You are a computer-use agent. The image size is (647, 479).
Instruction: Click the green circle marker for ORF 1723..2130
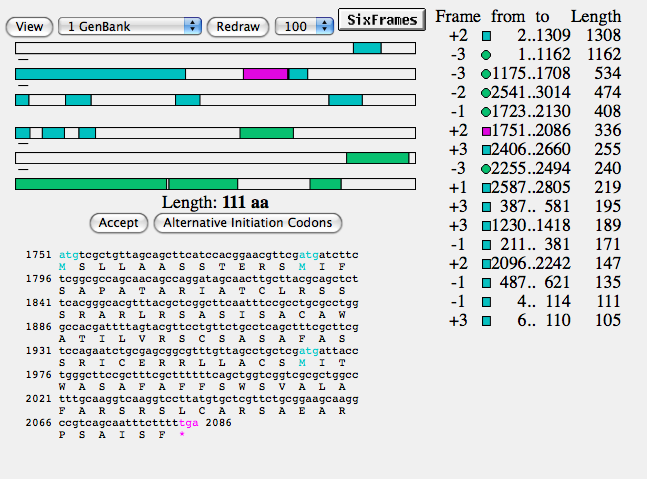(x=487, y=112)
